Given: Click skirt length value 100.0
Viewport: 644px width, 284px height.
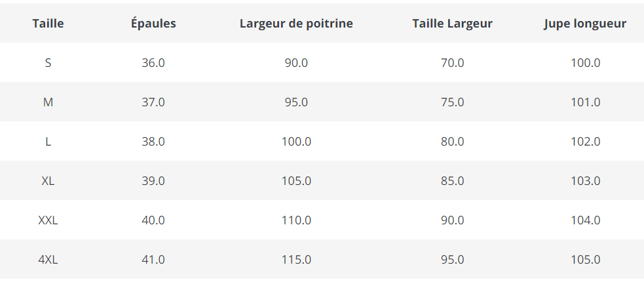Looking at the screenshot, I should click(x=585, y=63).
